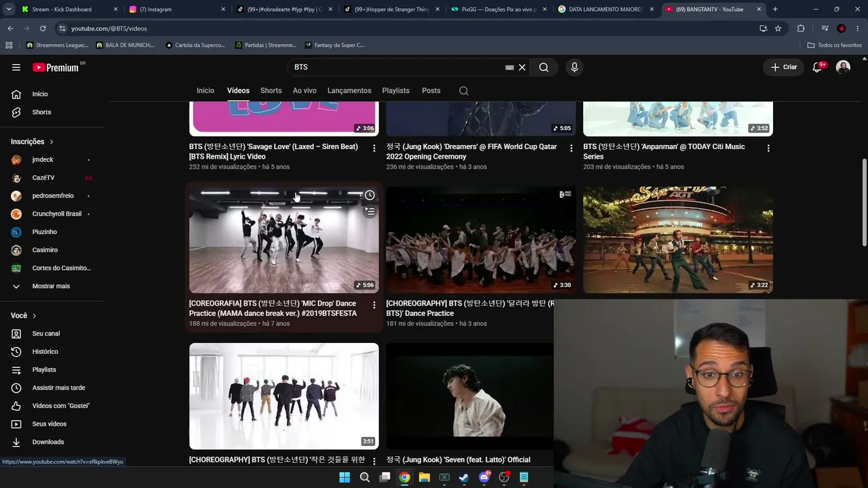Expand the Inscrições section
868x488 pixels.
[32, 142]
